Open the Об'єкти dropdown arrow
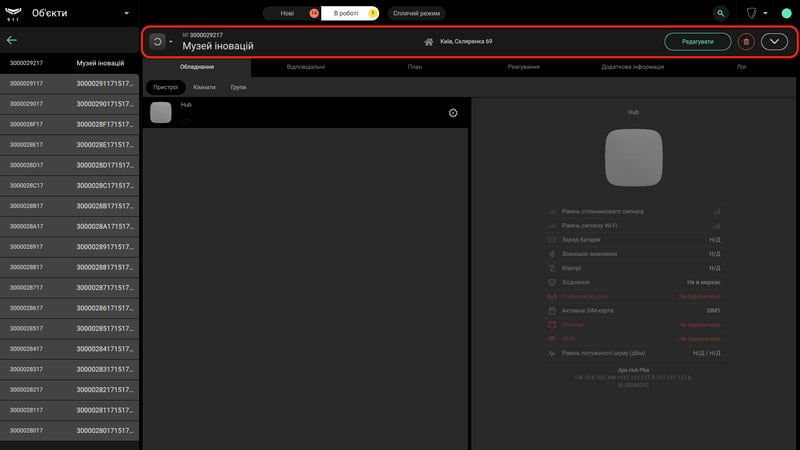 pos(127,13)
